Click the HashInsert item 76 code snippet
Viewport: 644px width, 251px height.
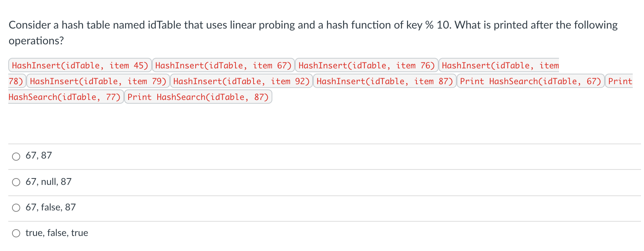point(367,65)
